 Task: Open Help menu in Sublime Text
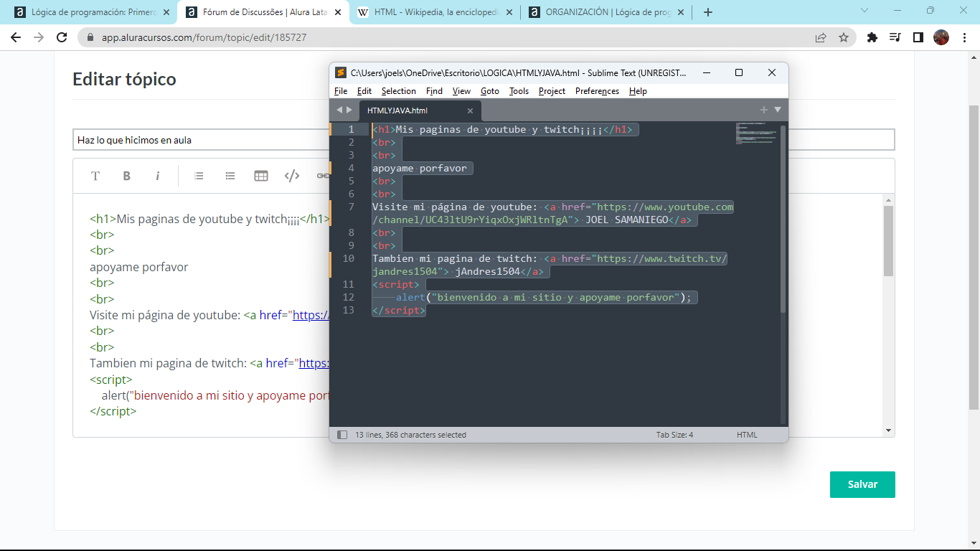point(638,91)
